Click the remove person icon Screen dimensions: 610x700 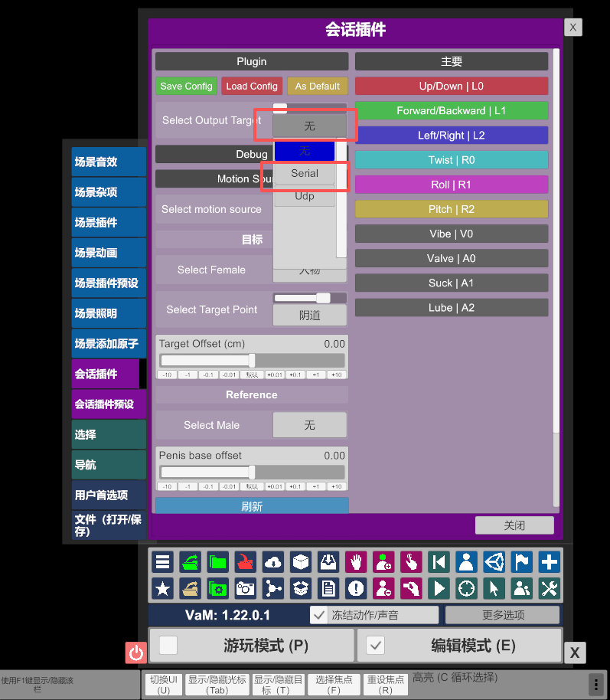click(383, 588)
